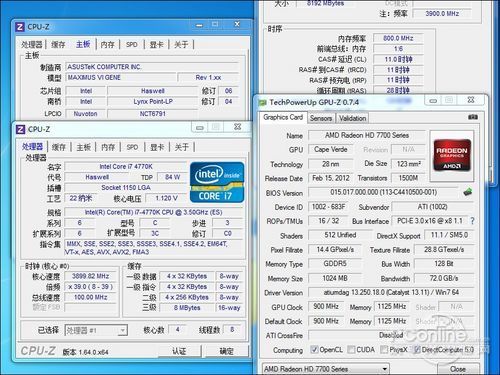The height and width of the screenshot is (375, 500).
Task: Click the Close button in GPU-Z
Action: click(x=458, y=369)
